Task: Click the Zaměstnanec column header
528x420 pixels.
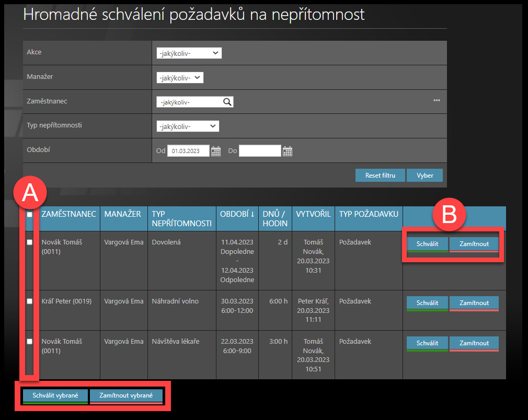Action: click(68, 214)
